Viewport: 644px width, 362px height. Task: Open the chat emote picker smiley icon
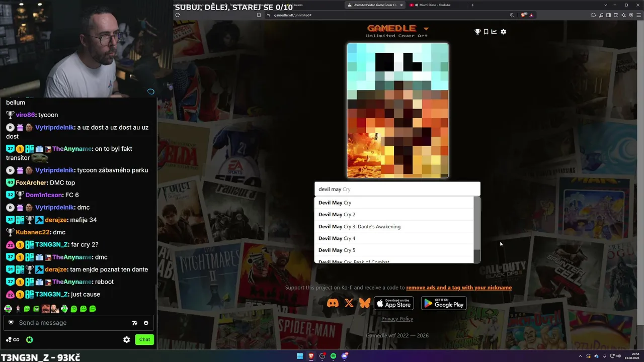click(146, 323)
